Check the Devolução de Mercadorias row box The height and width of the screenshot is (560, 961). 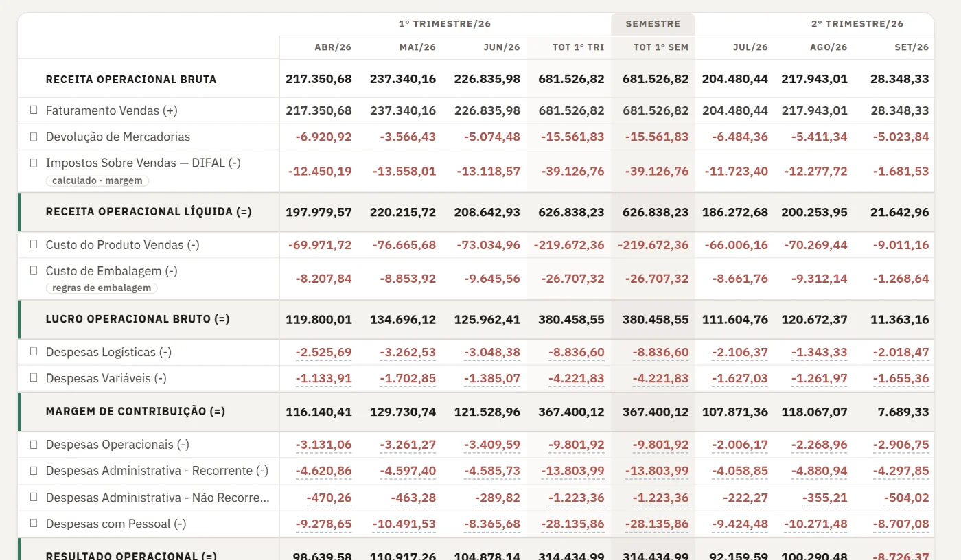(34, 137)
